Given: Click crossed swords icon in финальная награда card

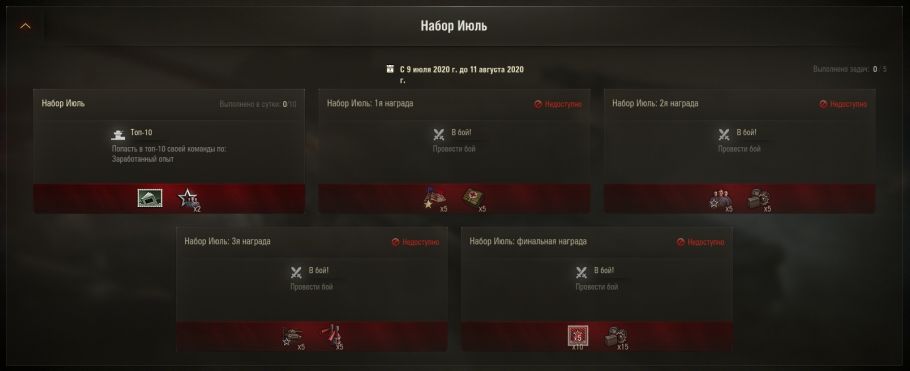Looking at the screenshot, I should coord(582,273).
